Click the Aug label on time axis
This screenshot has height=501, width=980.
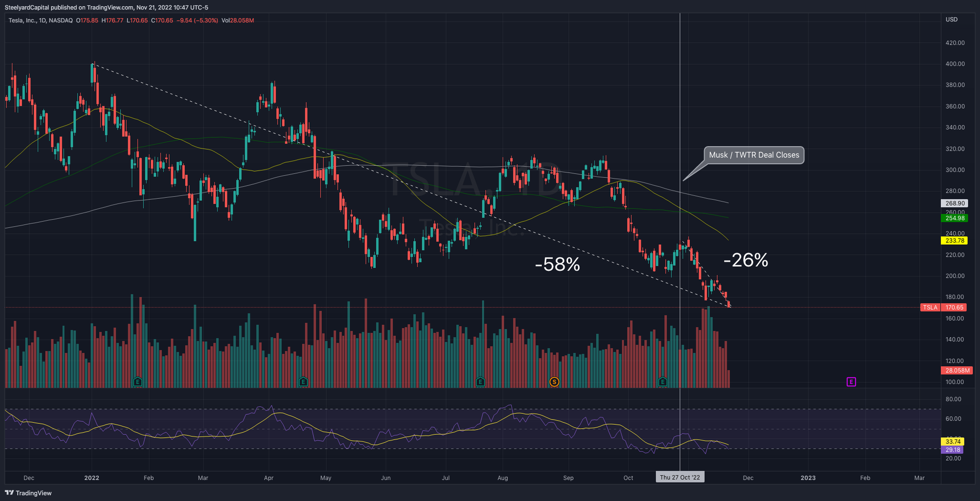pyautogui.click(x=502, y=478)
